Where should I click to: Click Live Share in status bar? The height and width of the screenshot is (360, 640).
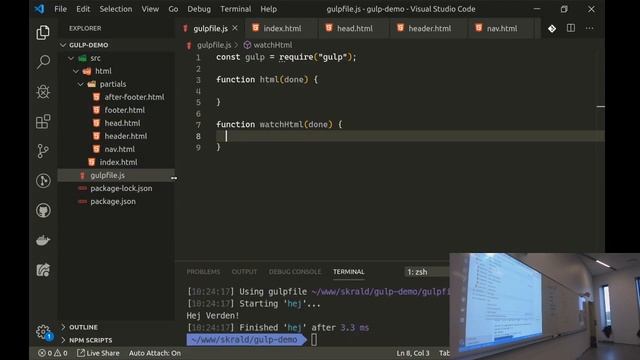coord(98,353)
